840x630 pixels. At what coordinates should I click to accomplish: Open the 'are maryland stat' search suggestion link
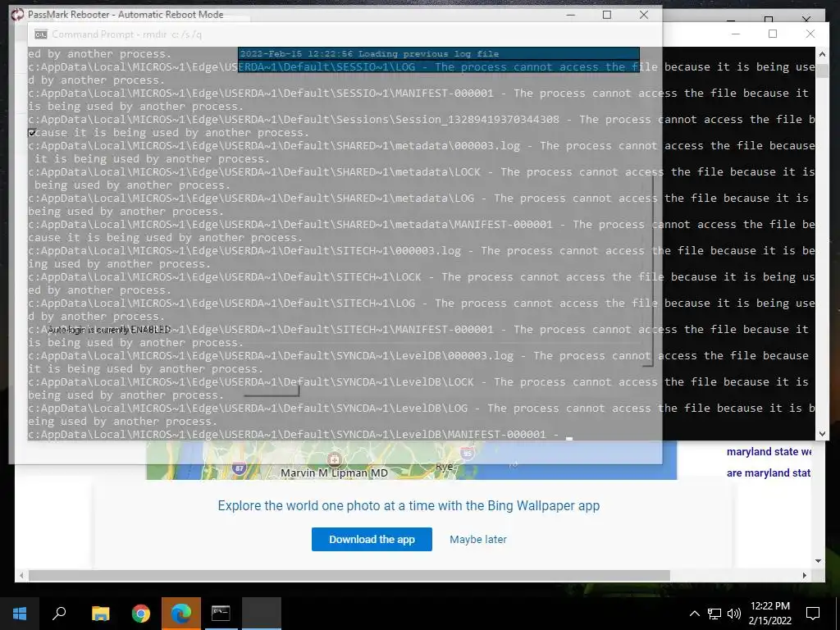click(768, 473)
